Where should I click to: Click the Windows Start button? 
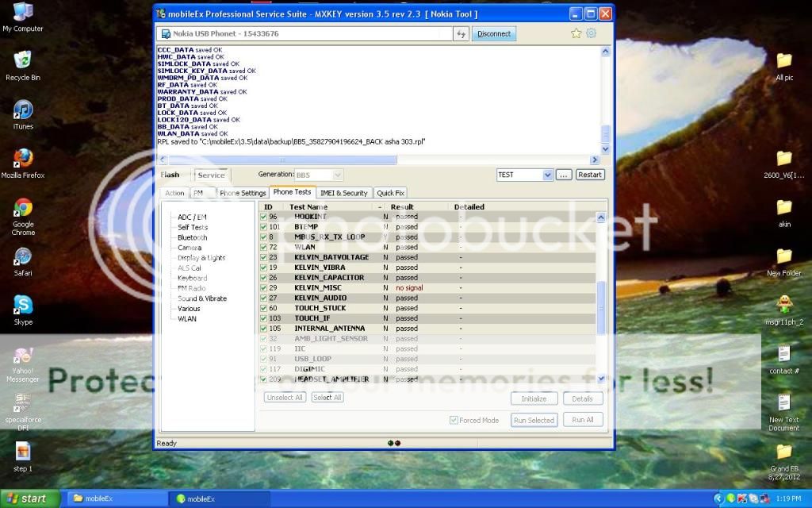[x=30, y=498]
